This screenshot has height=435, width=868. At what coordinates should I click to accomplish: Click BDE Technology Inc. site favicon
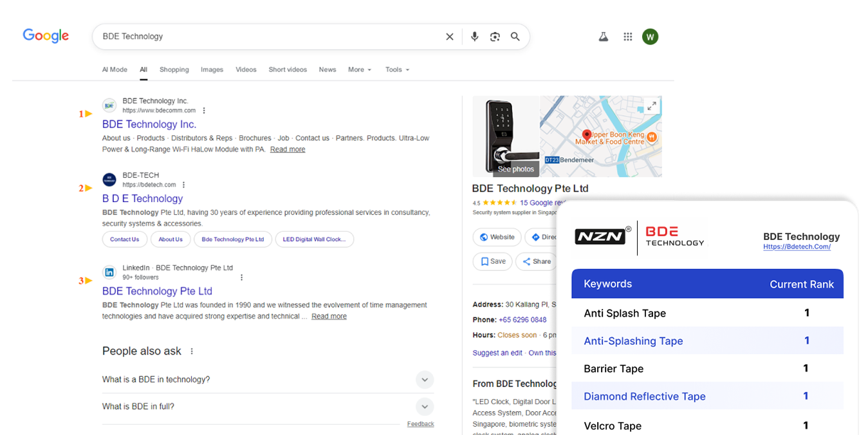click(109, 106)
